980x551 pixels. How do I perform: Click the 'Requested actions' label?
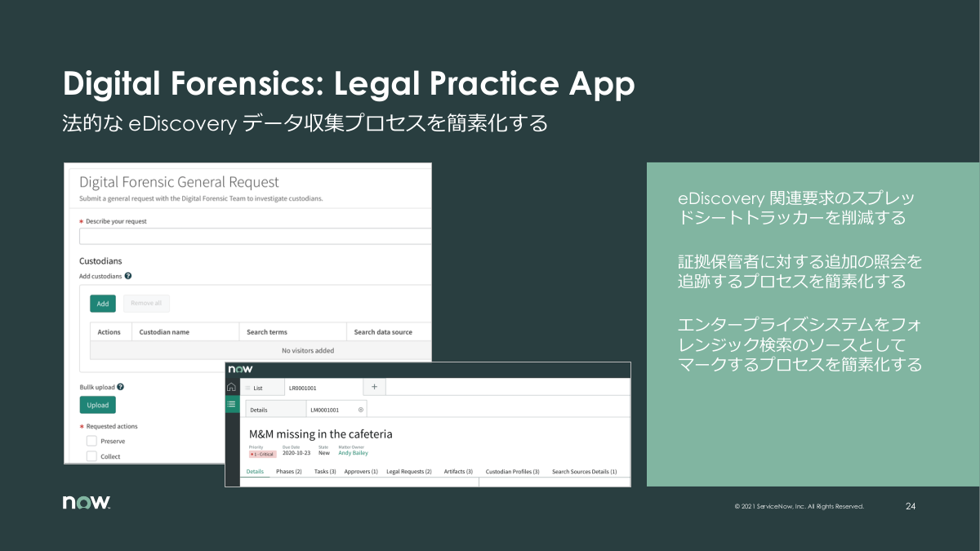click(x=112, y=426)
